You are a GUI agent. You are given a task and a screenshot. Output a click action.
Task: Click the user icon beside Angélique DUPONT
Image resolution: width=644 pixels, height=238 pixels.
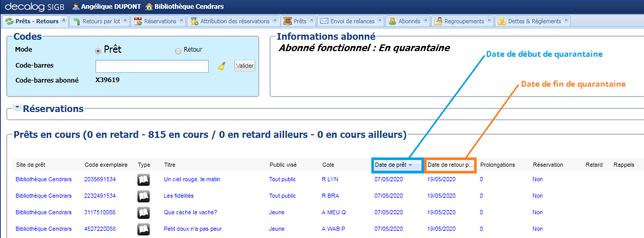[x=76, y=7]
